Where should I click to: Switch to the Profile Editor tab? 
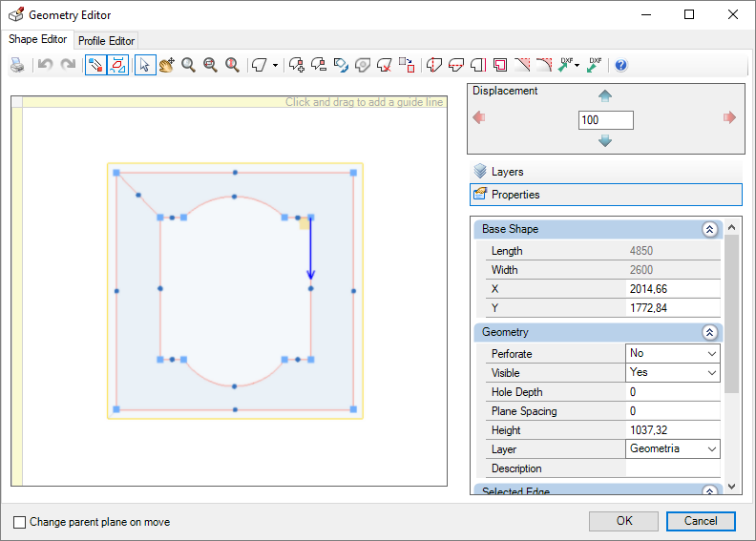(106, 40)
